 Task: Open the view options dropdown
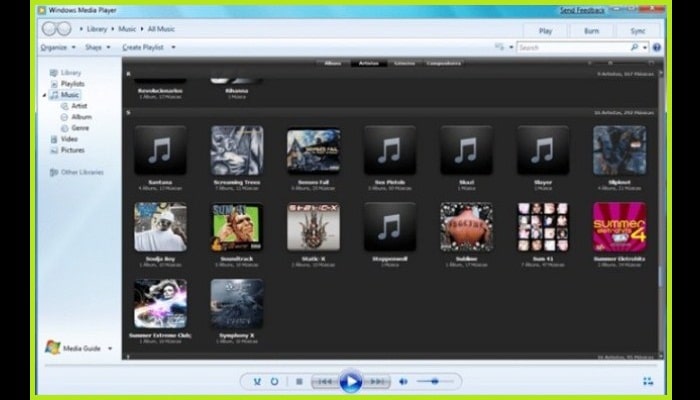[x=511, y=47]
